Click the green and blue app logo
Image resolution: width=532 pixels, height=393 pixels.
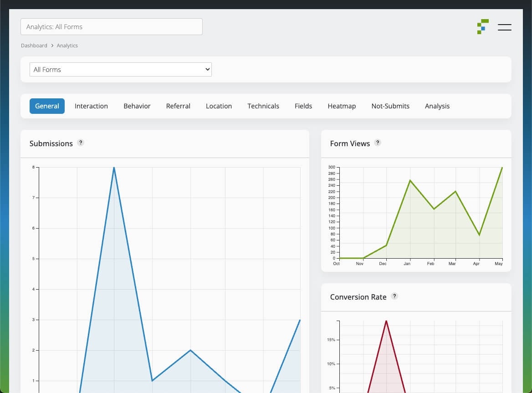click(x=483, y=26)
